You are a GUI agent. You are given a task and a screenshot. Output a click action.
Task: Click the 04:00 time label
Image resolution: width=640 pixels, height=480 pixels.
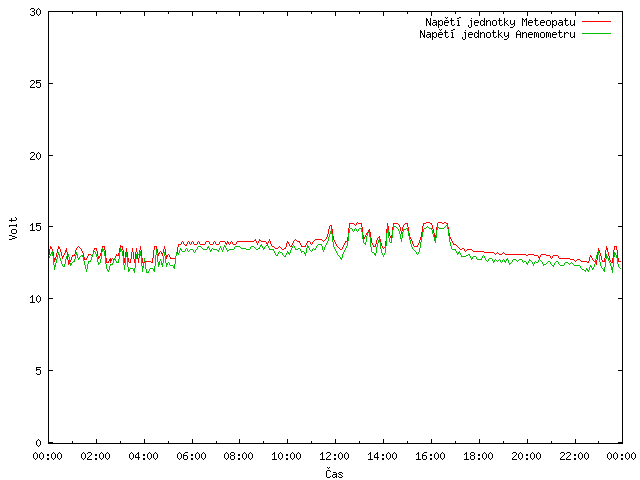point(143,456)
